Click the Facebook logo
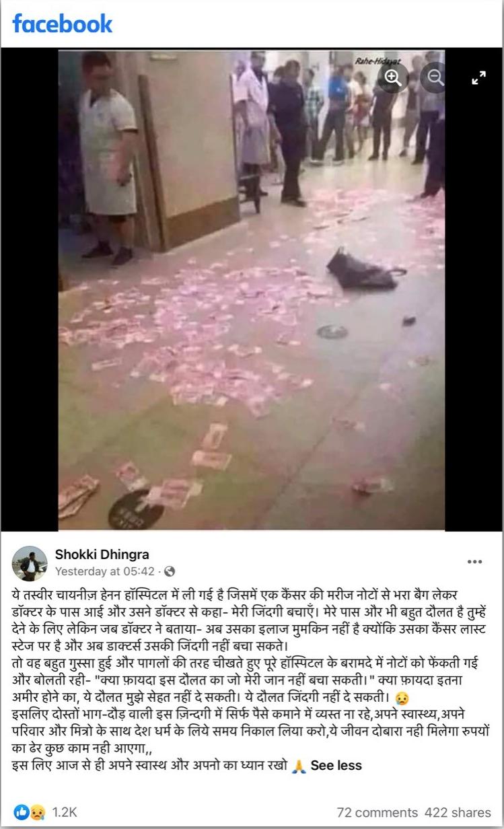504x829 pixels. [x=63, y=24]
